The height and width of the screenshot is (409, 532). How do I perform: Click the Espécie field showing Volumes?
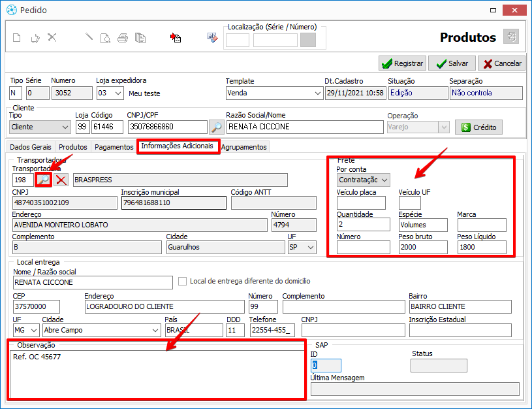click(423, 225)
